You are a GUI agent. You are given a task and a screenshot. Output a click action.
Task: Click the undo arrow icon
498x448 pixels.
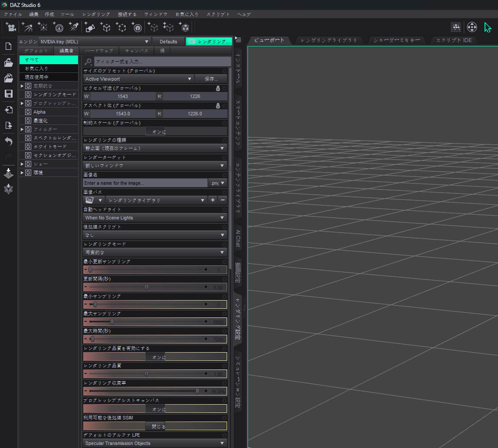click(x=9, y=141)
